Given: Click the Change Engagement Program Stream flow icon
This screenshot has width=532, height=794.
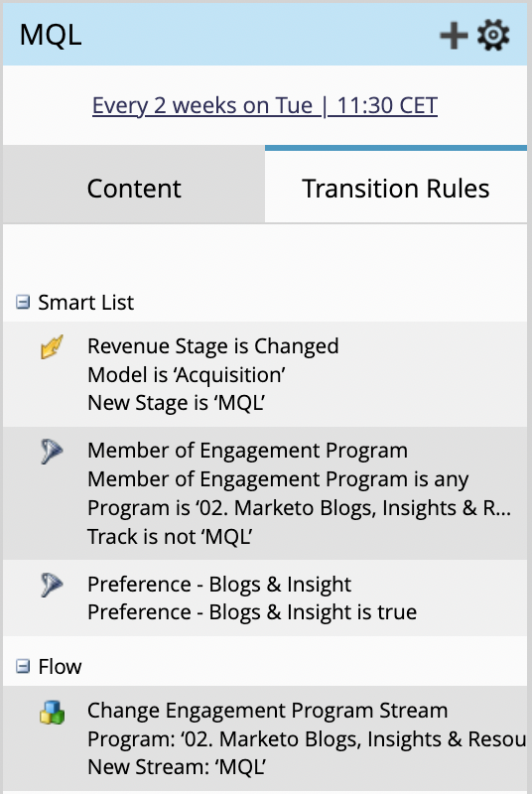Looking at the screenshot, I should (53, 712).
